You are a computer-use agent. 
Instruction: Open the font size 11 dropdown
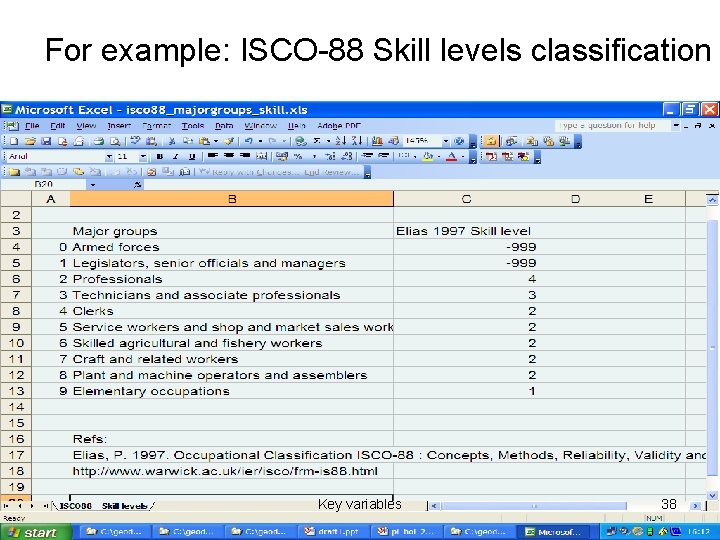coord(143,157)
